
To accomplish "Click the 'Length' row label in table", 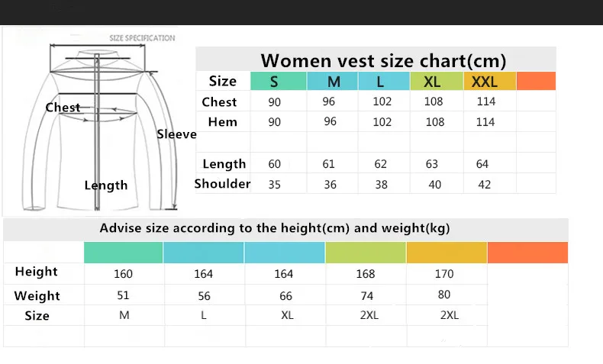I will 224,164.
